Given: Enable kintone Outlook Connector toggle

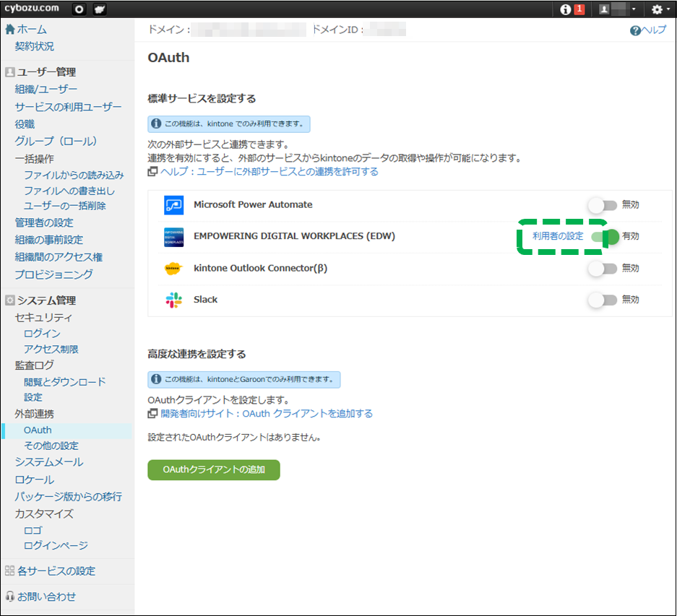Looking at the screenshot, I should pyautogui.click(x=603, y=269).
